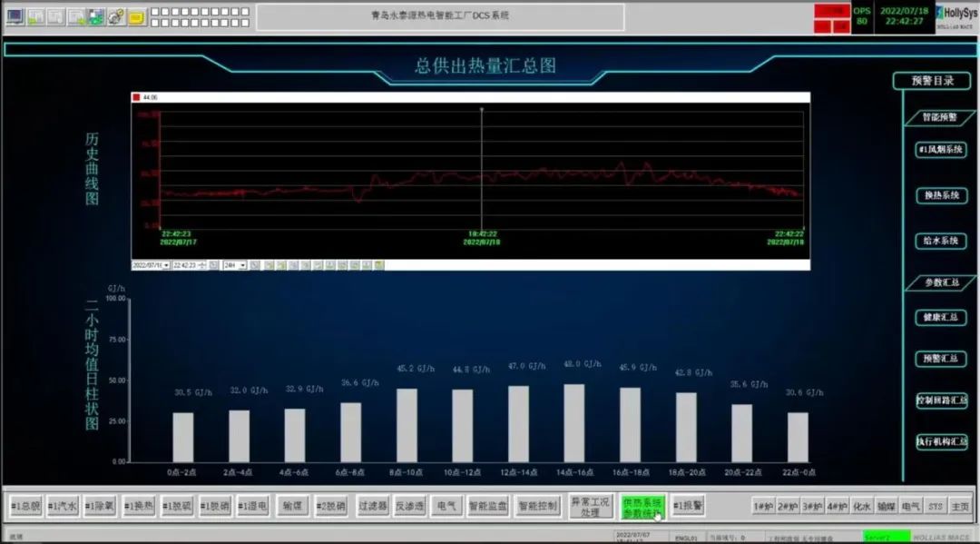Tick the last square in the bottom indicator grid row
This screenshot has height=544, width=980.
pyautogui.click(x=244, y=24)
